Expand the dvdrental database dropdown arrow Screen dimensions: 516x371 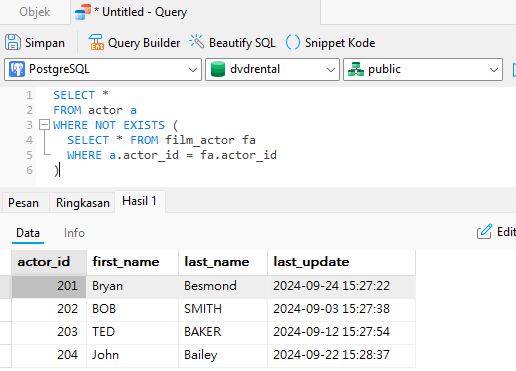pos(331,70)
